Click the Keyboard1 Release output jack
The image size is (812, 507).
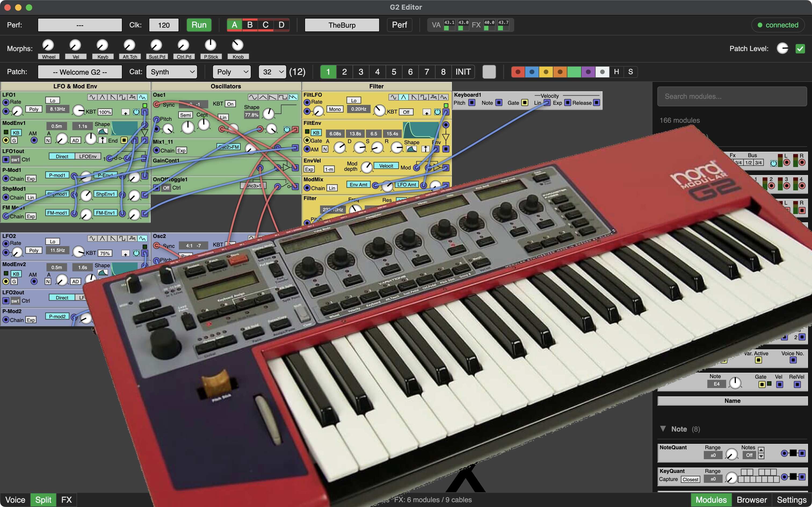(596, 103)
